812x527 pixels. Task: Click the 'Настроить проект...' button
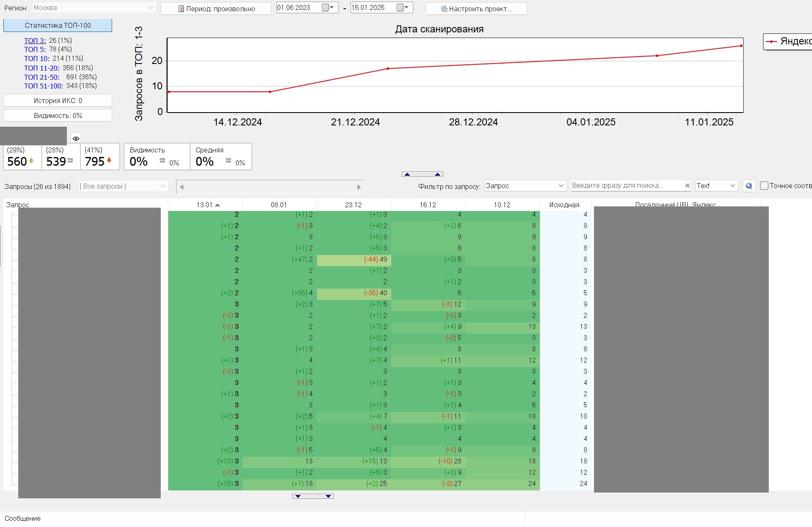[476, 9]
